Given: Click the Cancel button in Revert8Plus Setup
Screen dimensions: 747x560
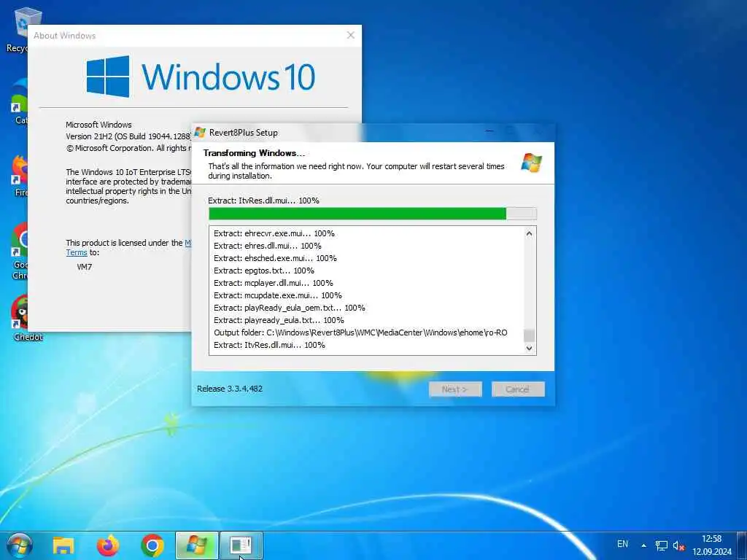Looking at the screenshot, I should pyautogui.click(x=518, y=389).
